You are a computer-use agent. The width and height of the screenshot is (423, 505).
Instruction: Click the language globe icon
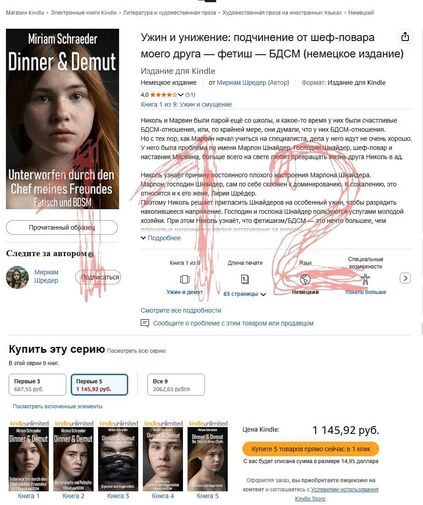click(305, 279)
